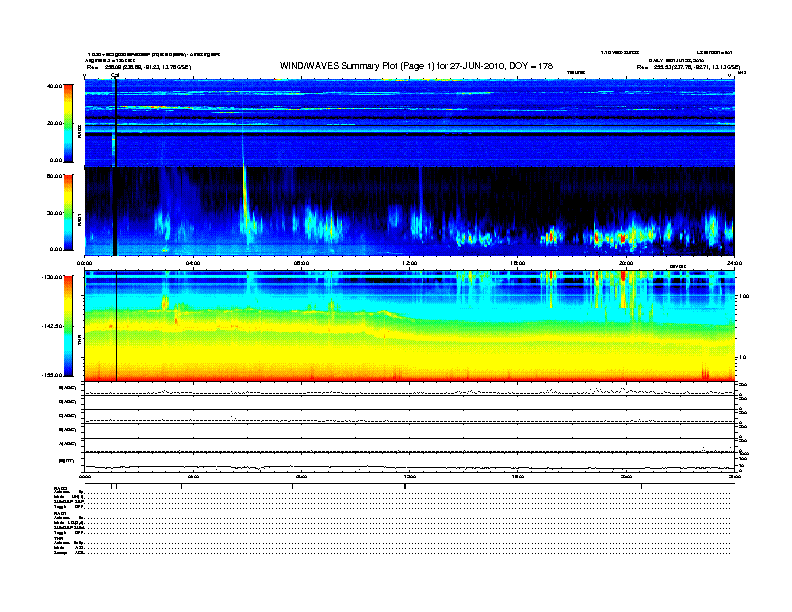This screenshot has height=612, width=792.
Task: Select the -155.00 label on TNR scale
Action: click(52, 375)
